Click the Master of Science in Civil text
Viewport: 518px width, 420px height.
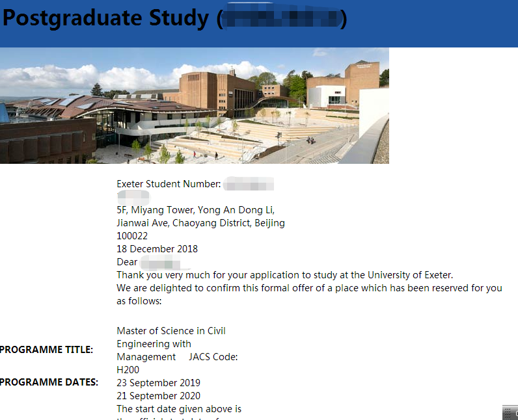pyautogui.click(x=171, y=331)
